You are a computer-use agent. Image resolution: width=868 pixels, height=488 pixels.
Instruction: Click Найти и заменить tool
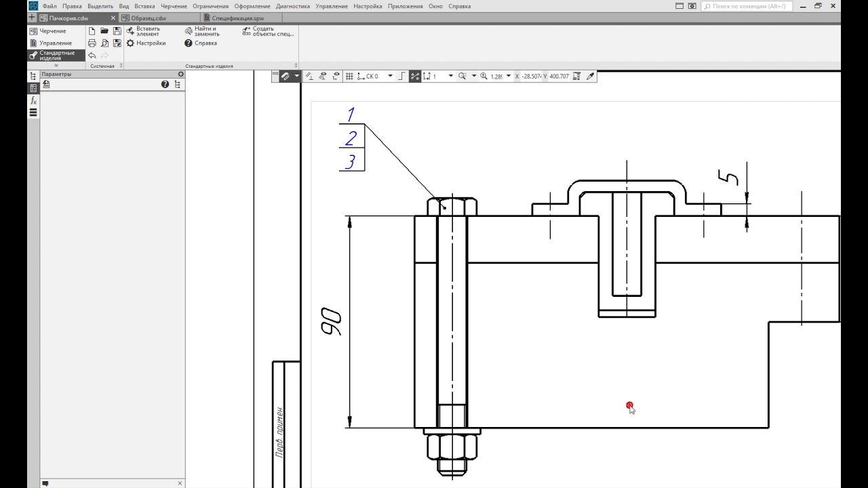202,31
